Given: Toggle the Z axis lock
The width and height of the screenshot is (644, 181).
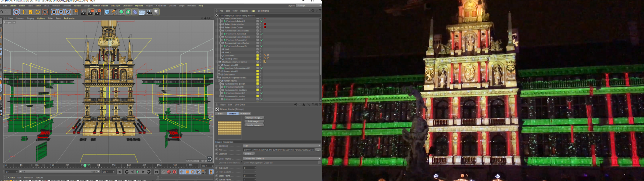Looking at the screenshot, I should 68,12.
